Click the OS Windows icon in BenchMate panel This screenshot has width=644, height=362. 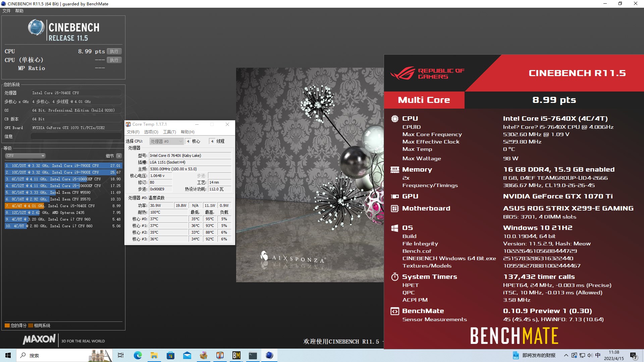tap(395, 228)
